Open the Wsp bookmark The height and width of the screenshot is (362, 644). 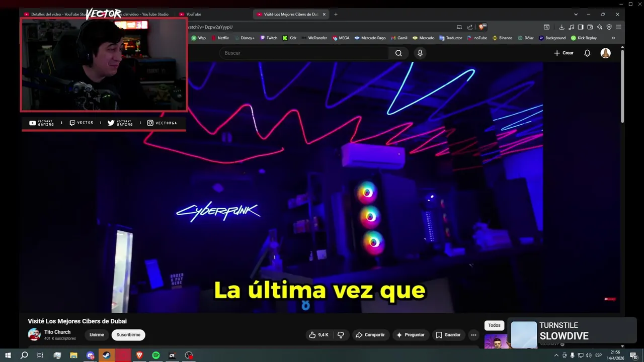pyautogui.click(x=199, y=38)
